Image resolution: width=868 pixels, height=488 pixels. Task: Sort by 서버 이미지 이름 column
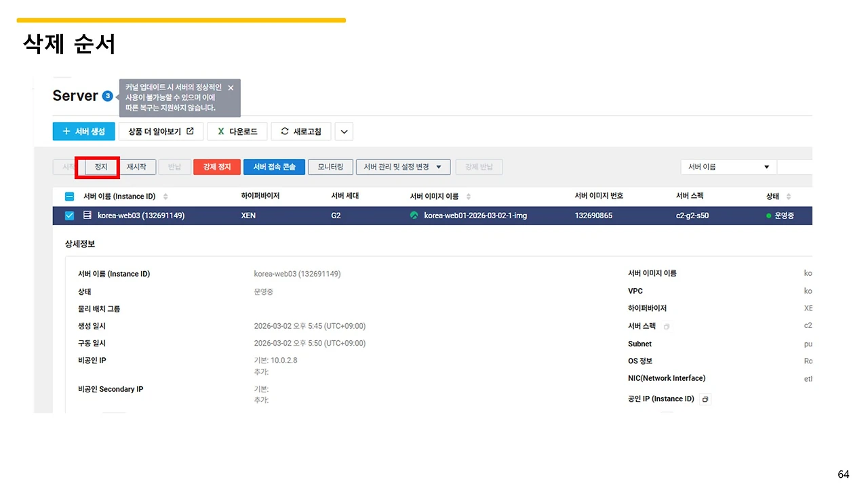[x=469, y=197]
